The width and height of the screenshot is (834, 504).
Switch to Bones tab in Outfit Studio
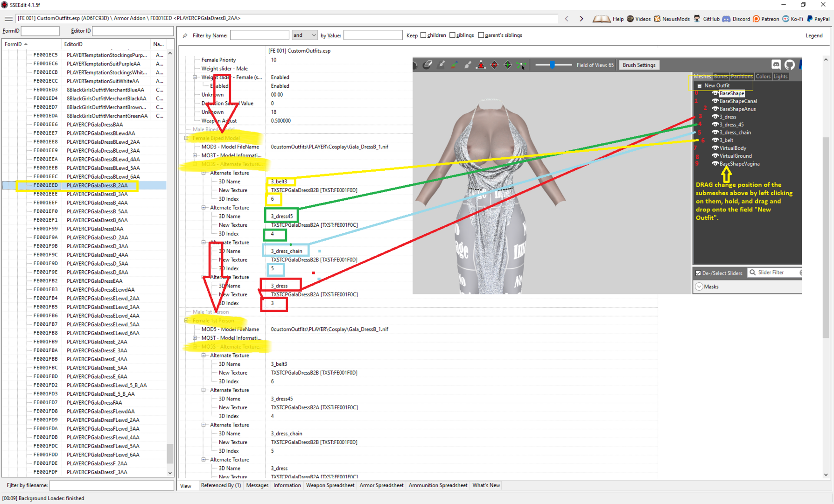[721, 77]
